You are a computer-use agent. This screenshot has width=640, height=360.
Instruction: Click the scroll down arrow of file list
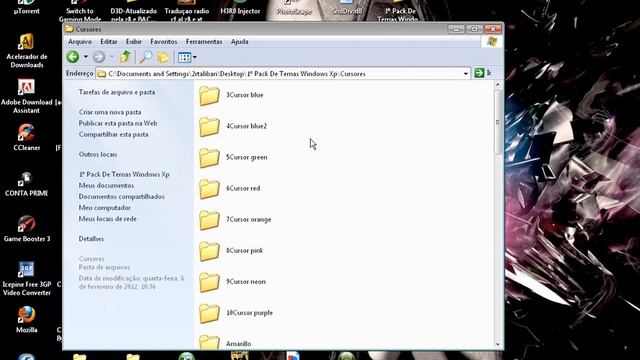498,345
